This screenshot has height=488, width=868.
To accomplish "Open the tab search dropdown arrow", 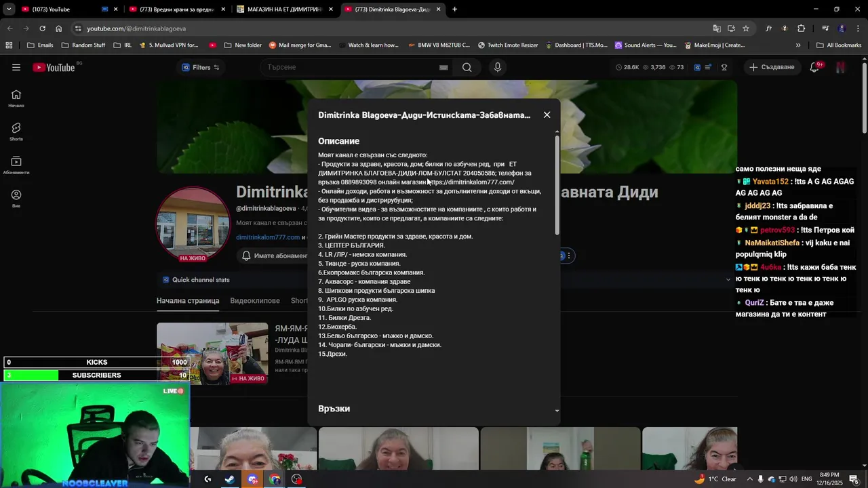I will pyautogui.click(x=9, y=9).
